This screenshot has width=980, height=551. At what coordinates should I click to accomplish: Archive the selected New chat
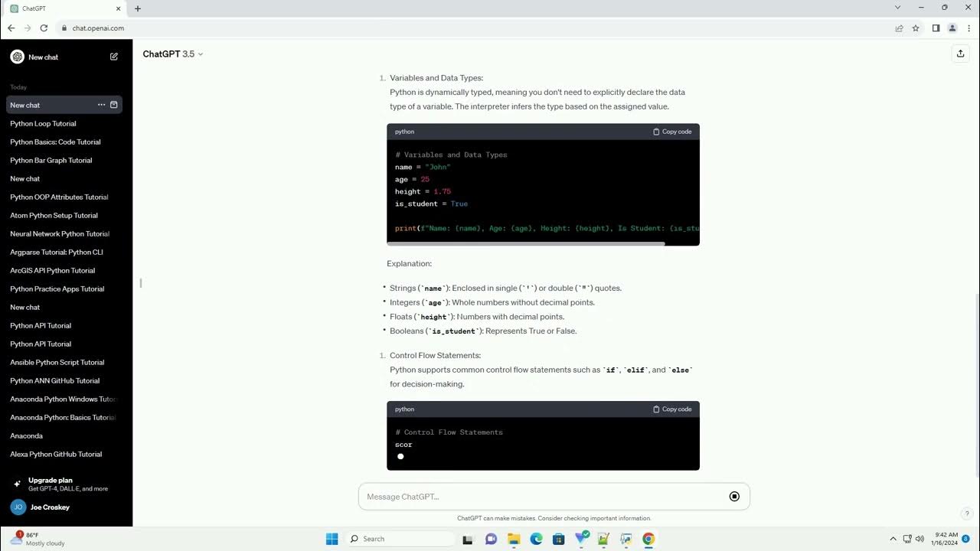(114, 105)
